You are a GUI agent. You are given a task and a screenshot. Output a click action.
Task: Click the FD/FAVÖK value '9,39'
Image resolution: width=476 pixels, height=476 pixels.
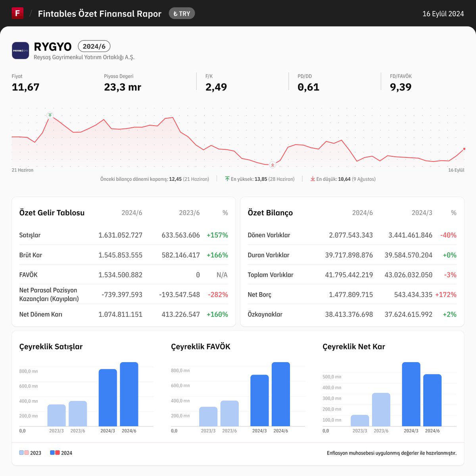(401, 87)
